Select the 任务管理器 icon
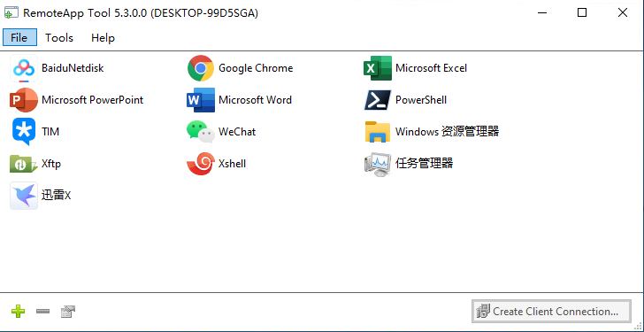This screenshot has height=332, width=644. point(378,164)
